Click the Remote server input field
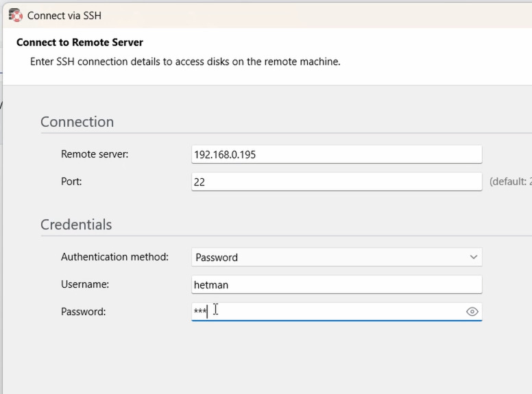The height and width of the screenshot is (394, 532). [337, 155]
